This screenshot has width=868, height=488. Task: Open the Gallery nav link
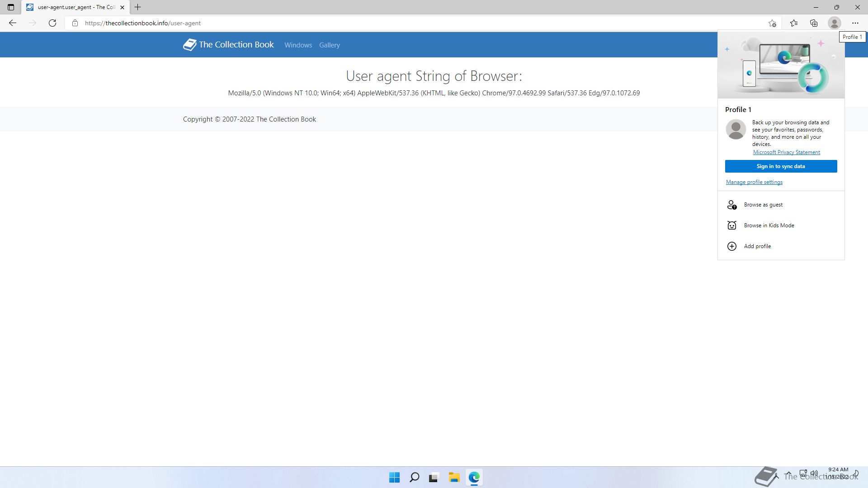click(329, 45)
